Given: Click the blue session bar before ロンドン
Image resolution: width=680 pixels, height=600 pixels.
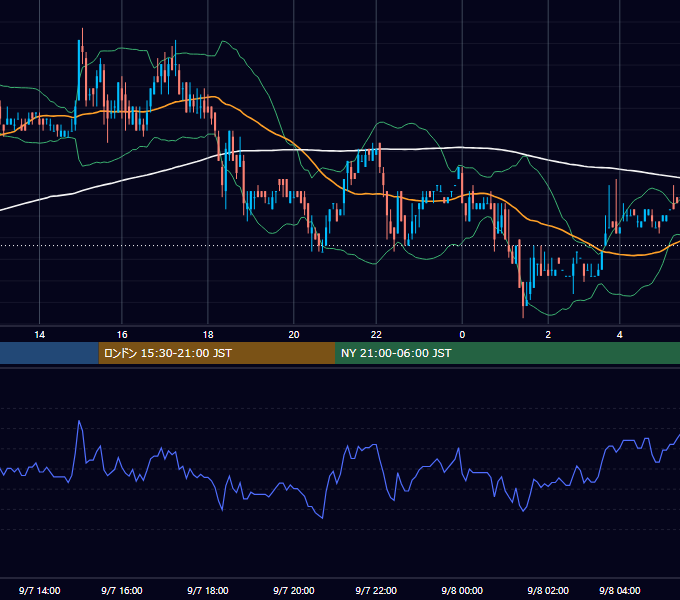Looking at the screenshot, I should (49, 353).
